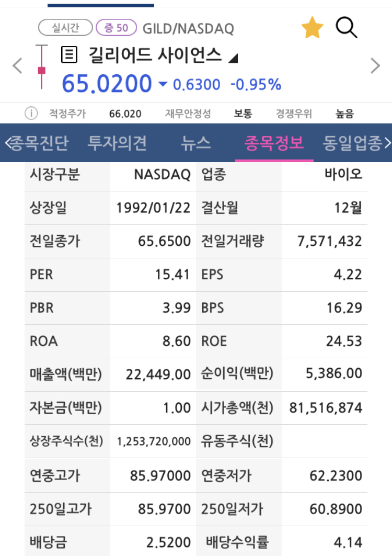Click the 상장일 date 1992/01/22
The width and height of the screenshot is (392, 557).
153,208
